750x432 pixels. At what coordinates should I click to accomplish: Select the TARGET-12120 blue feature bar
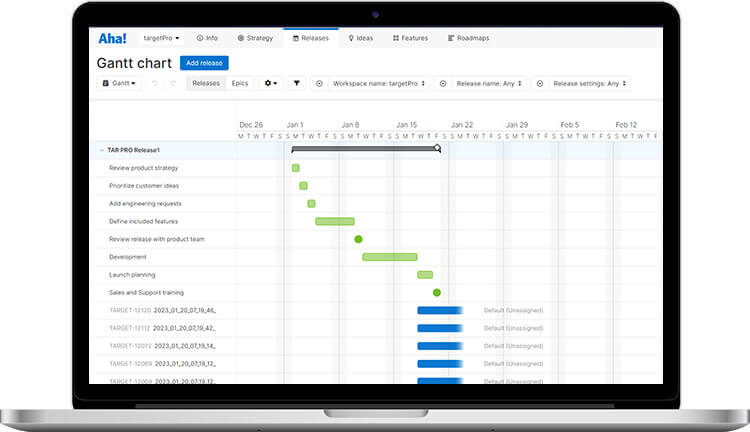[x=439, y=311]
